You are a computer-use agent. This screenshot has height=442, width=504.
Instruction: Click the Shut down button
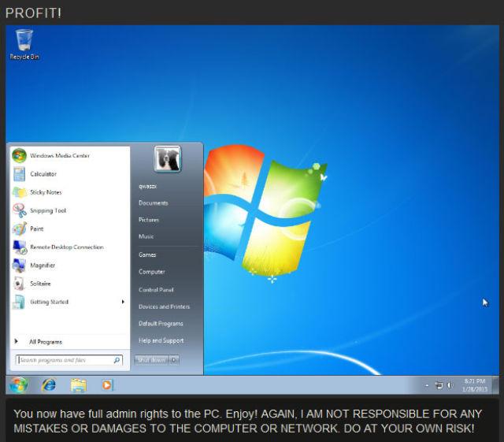coord(151,360)
